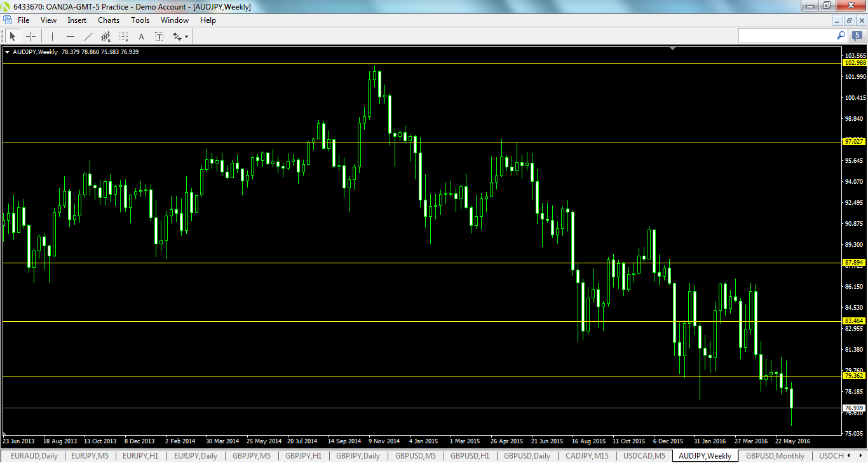Collapse the AUDJPY,Weekly chart header triangle
This screenshot has width=868, height=463.
click(x=8, y=52)
